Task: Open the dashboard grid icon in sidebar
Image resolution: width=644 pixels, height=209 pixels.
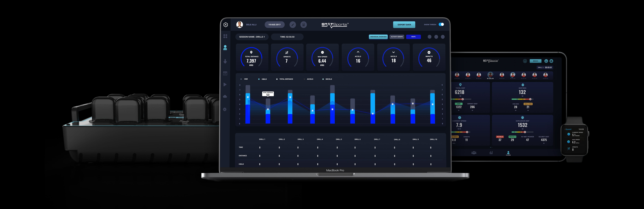Action: point(225,36)
